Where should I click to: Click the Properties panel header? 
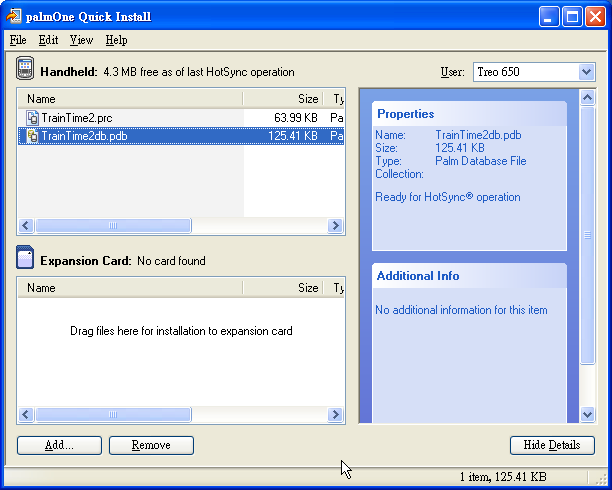pos(470,114)
